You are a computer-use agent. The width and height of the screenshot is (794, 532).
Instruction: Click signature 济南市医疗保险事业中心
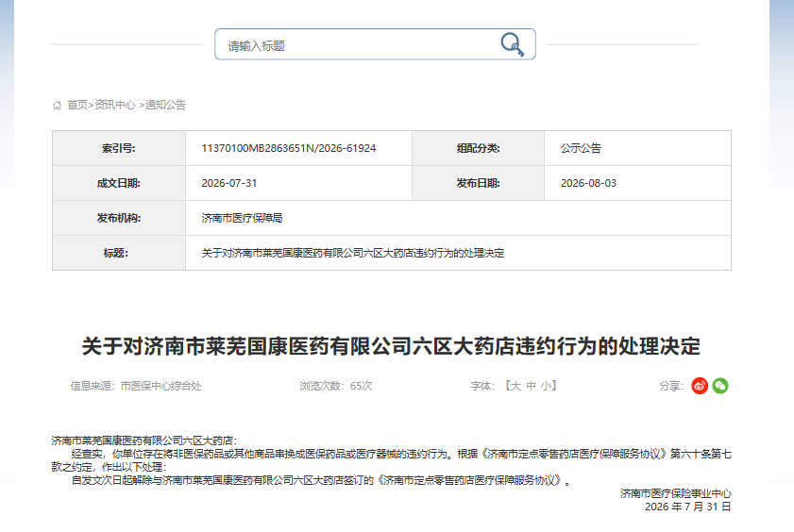675,493
